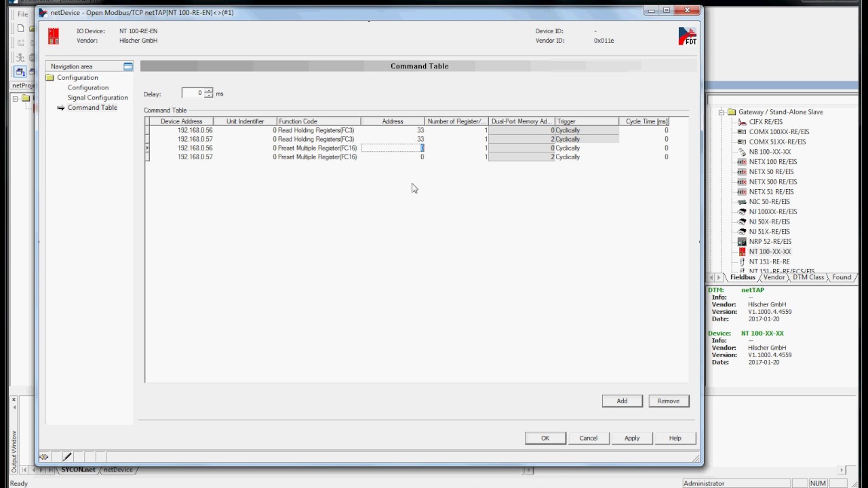Click the Remove button
The height and width of the screenshot is (488, 868).
pyautogui.click(x=668, y=401)
